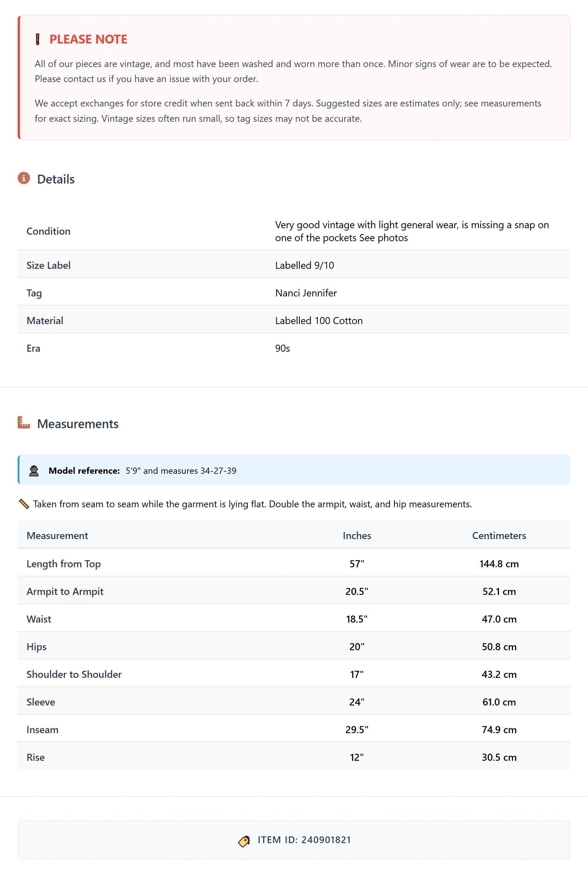Screen dimensions: 588x874
Task: Click the Measurement column header
Action: 57,536
